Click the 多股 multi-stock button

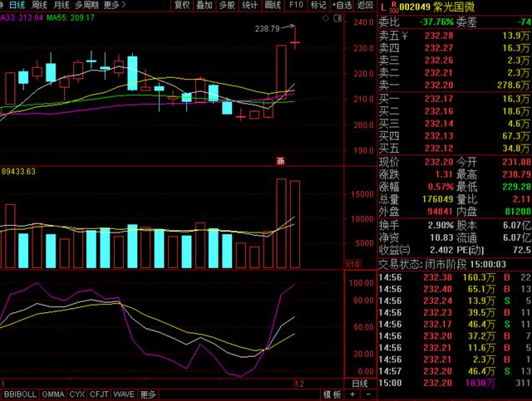tap(227, 5)
